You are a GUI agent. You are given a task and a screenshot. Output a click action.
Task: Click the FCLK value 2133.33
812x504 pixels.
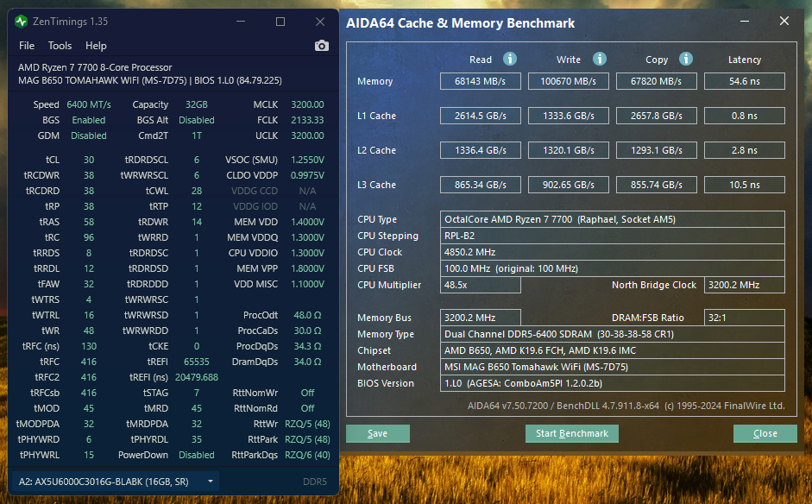click(307, 120)
